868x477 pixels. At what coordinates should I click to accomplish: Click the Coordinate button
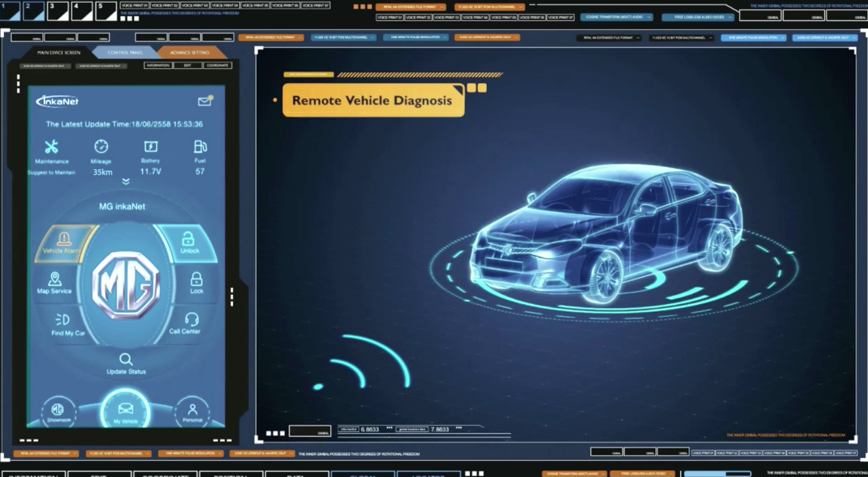(x=217, y=65)
